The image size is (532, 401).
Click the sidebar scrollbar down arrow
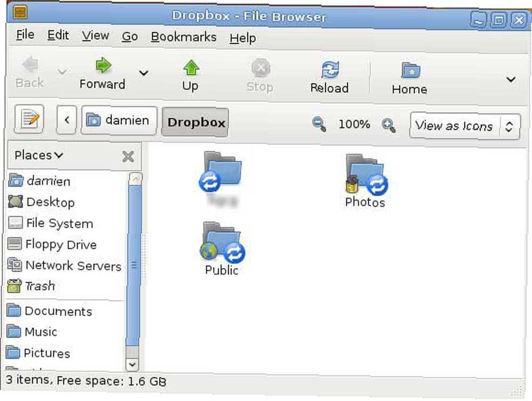[132, 365]
